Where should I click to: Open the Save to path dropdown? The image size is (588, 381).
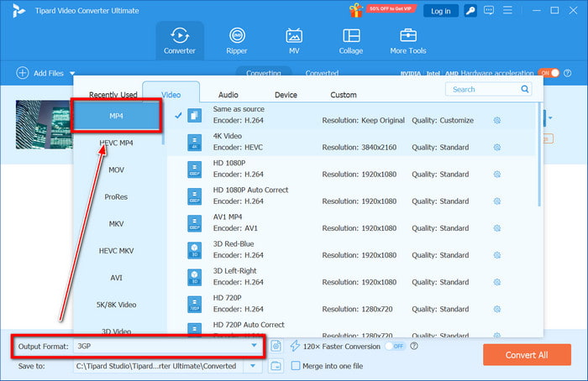pos(254,365)
